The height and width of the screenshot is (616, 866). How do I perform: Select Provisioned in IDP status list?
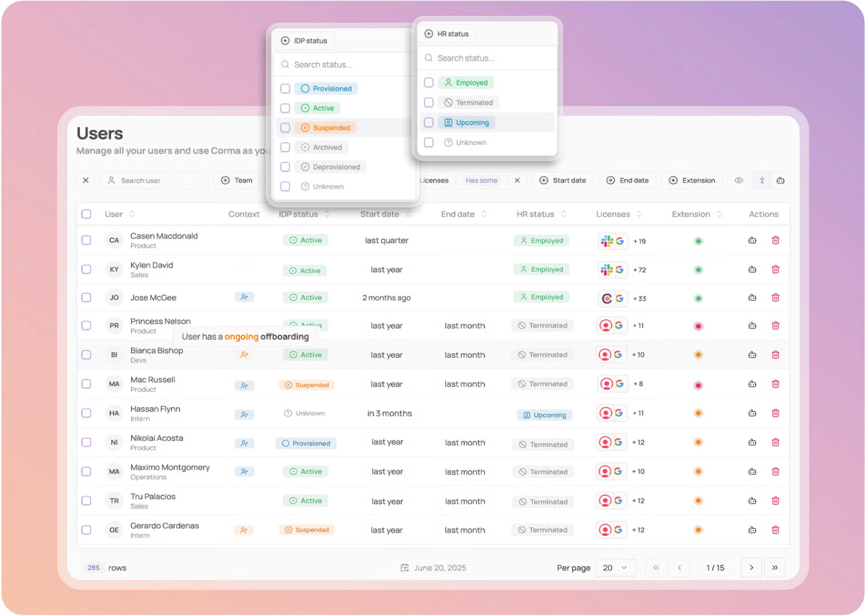pos(326,89)
